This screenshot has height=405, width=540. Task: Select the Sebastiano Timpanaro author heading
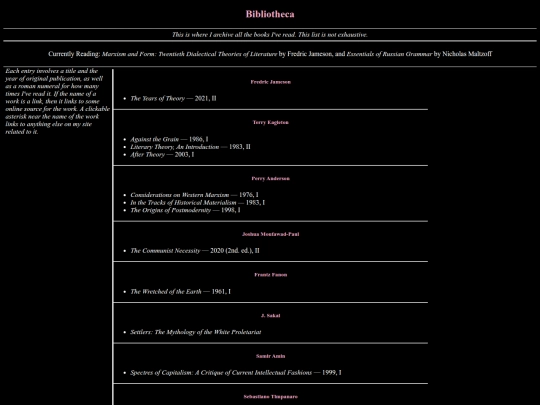click(x=271, y=397)
